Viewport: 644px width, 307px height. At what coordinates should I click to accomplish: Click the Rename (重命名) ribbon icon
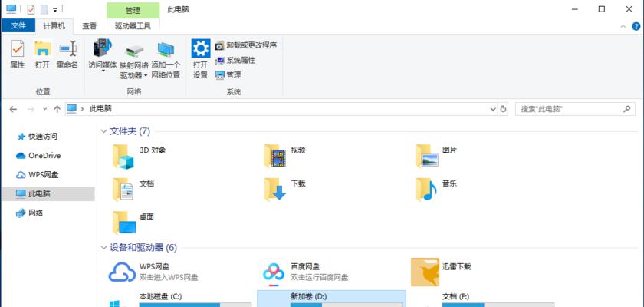(x=67, y=54)
